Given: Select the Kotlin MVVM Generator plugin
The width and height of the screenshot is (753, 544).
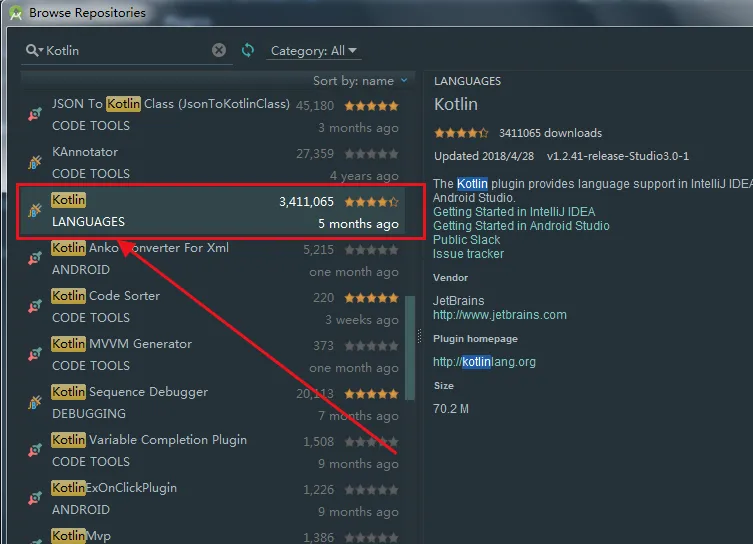Looking at the screenshot, I should click(213, 355).
